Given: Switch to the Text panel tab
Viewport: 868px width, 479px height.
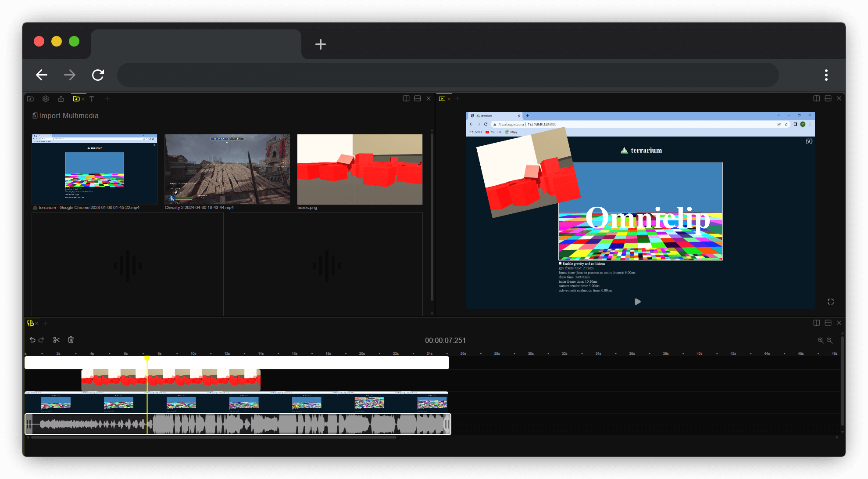Looking at the screenshot, I should [x=92, y=99].
